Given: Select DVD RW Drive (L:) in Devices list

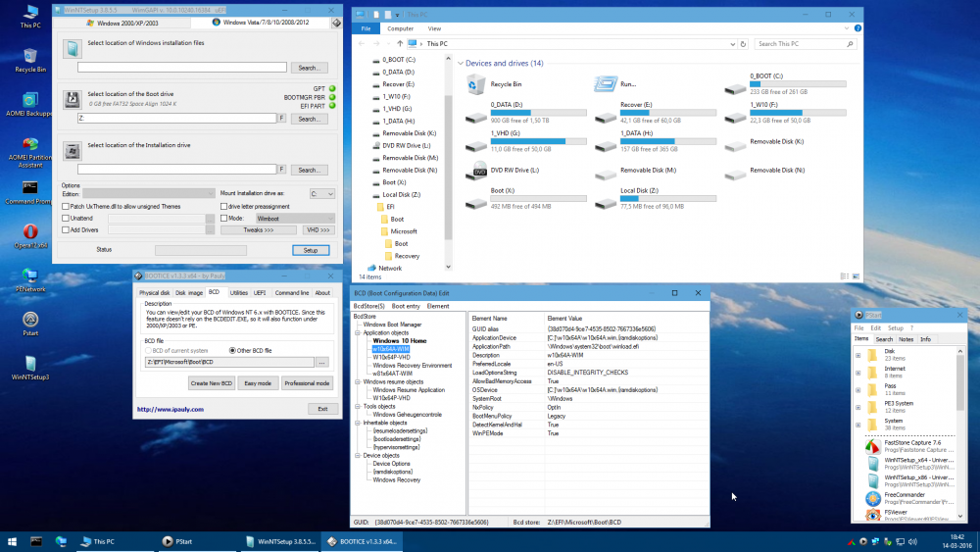Looking at the screenshot, I should point(503,170).
